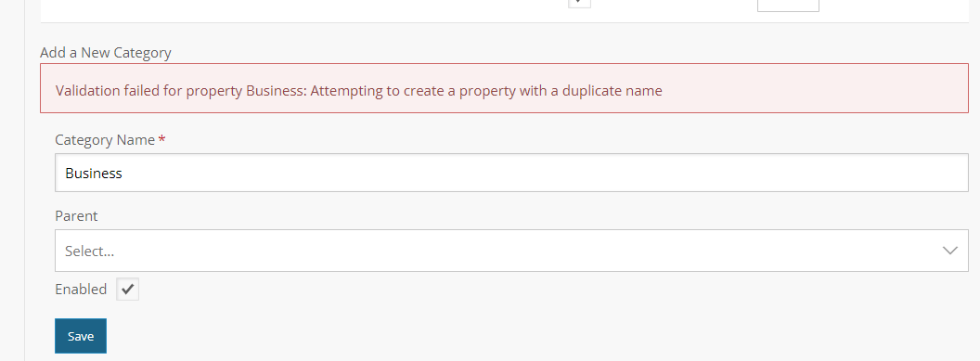Place cursor at end of Category Name field
This screenshot has width=980, height=361.
tap(123, 173)
